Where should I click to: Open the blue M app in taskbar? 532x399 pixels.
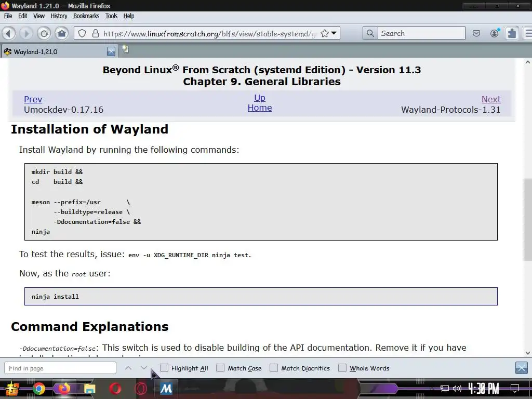[166, 389]
